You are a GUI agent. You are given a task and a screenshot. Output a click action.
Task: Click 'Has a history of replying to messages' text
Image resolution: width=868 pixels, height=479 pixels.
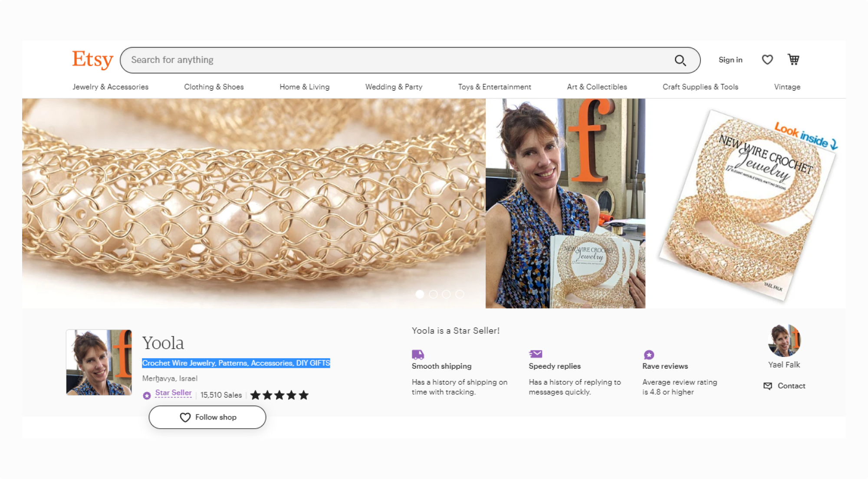pos(575,387)
